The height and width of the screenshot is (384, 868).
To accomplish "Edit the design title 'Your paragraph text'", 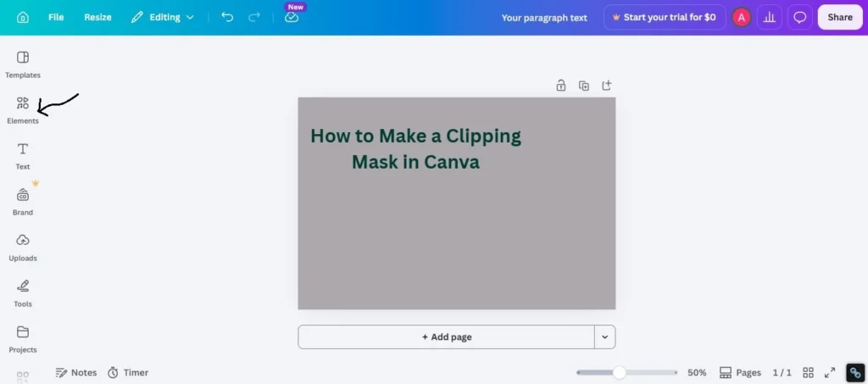I will pyautogui.click(x=544, y=18).
